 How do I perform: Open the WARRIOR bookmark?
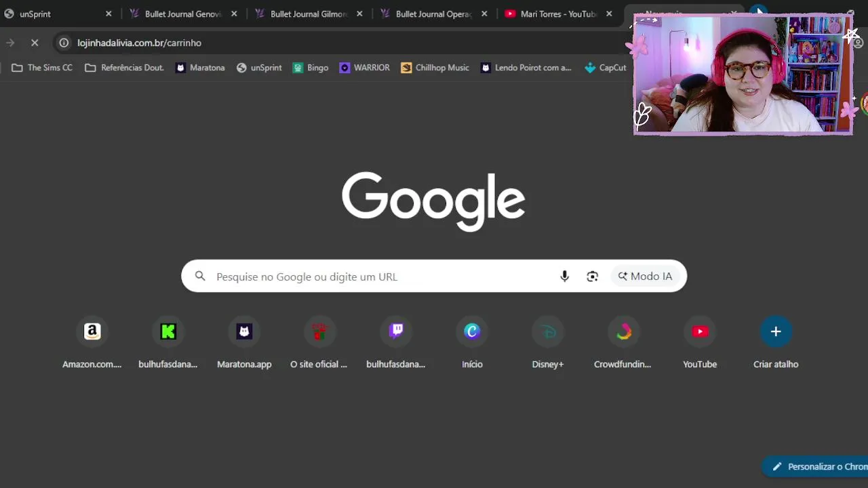click(365, 68)
